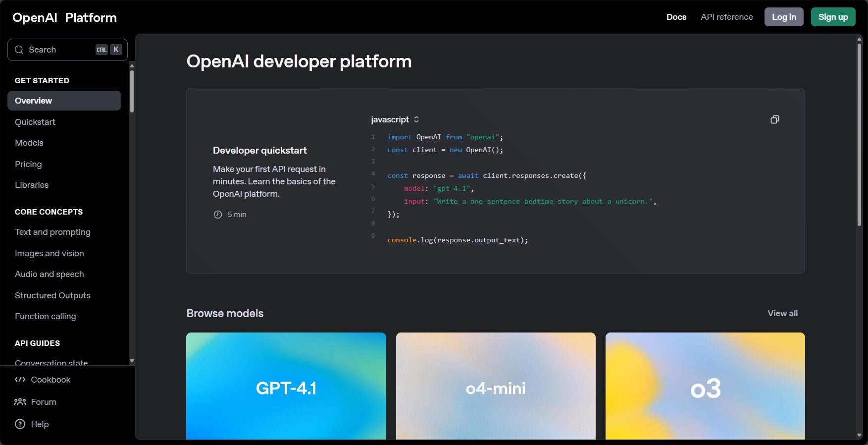Click the OpenAI developer platform title
Viewport: 868px width, 445px height.
(x=299, y=61)
